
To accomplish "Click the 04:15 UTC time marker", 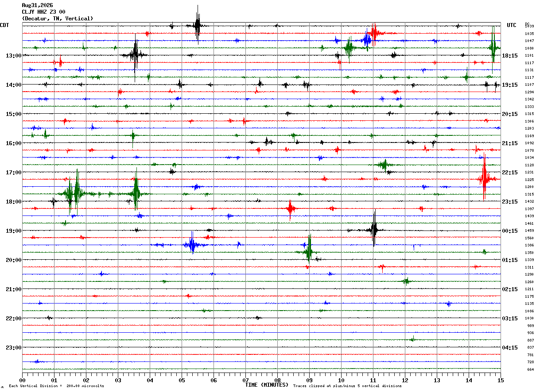I will coord(510,348).
